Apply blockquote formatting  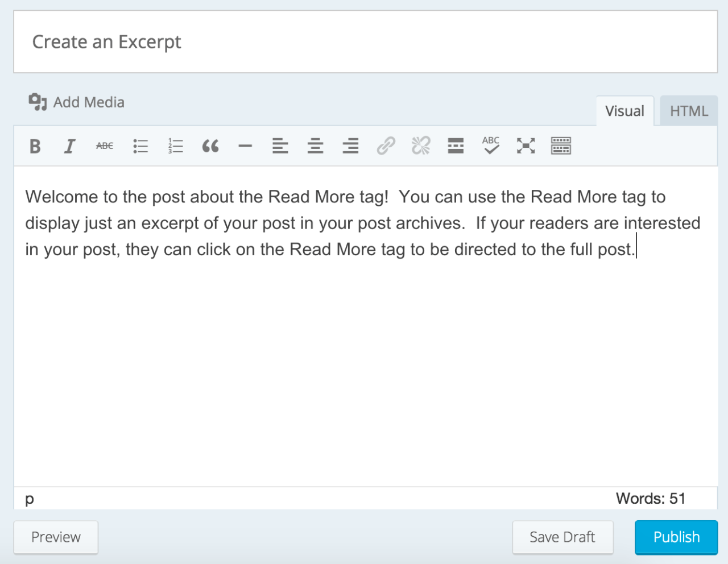210,146
